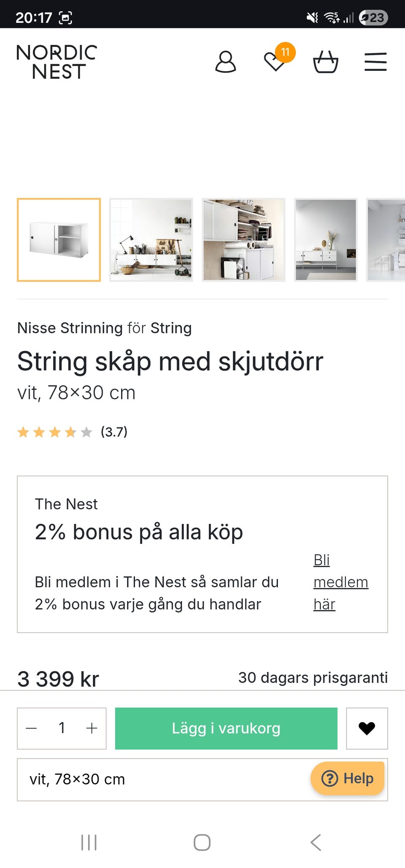Open the user account icon
The image size is (405, 868).
tap(225, 62)
